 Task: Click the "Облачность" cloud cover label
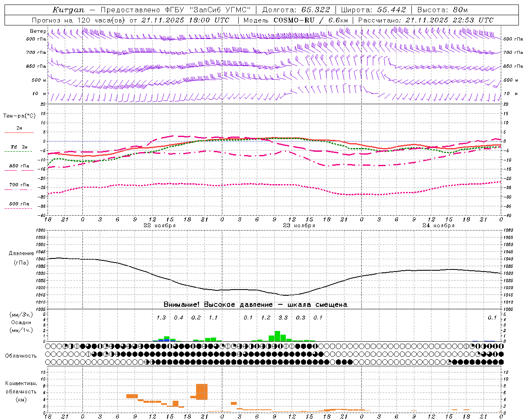[21, 356]
